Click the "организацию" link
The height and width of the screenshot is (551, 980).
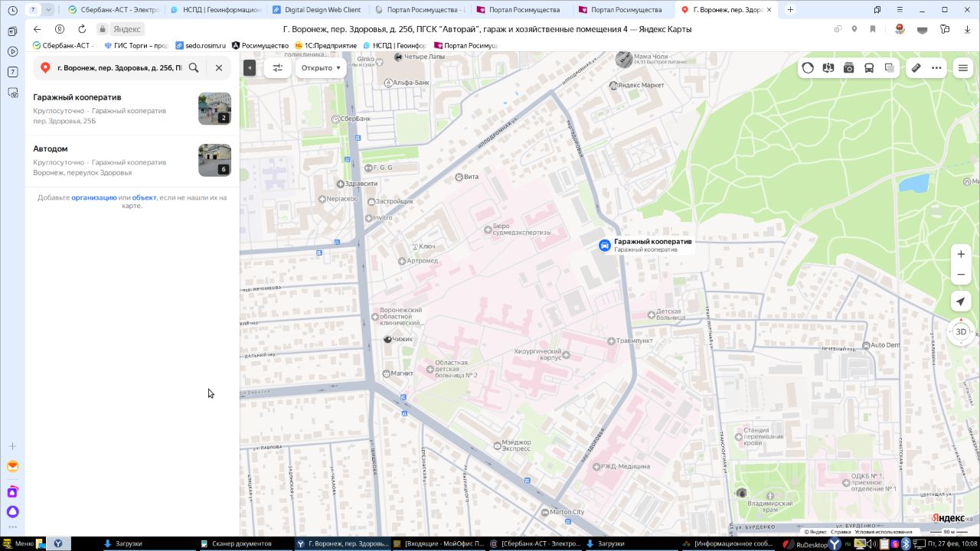click(94, 197)
